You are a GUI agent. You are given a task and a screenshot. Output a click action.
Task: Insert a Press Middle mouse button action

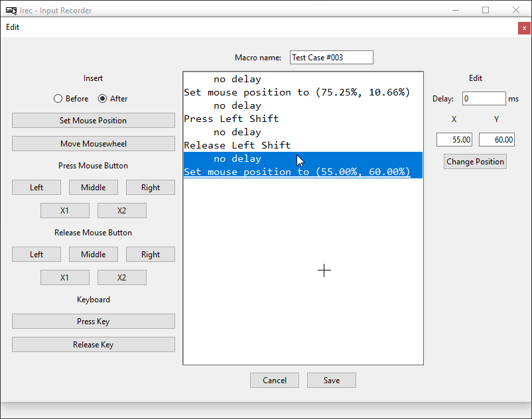(x=94, y=188)
